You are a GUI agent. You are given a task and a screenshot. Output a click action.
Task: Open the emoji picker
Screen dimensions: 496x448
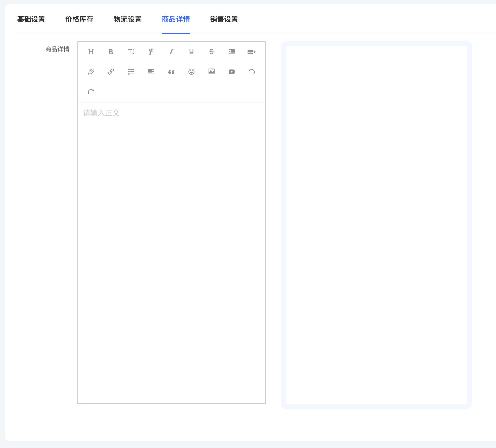[x=191, y=72]
